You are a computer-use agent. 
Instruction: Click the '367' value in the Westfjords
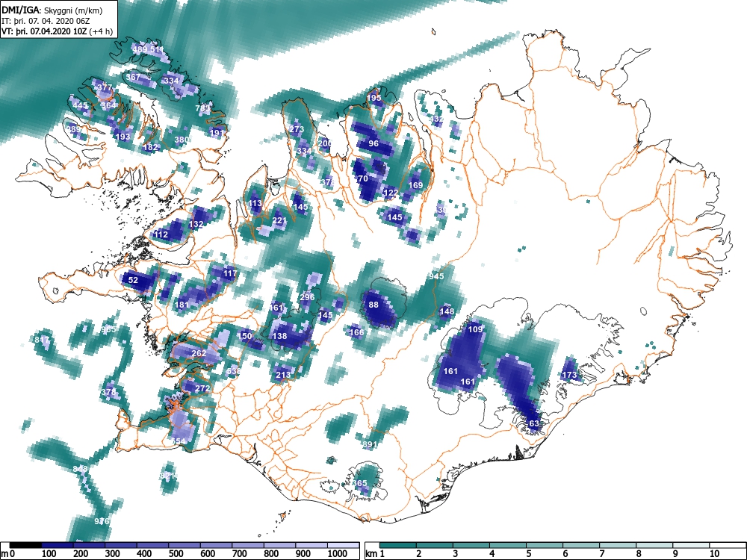pyautogui.click(x=134, y=77)
